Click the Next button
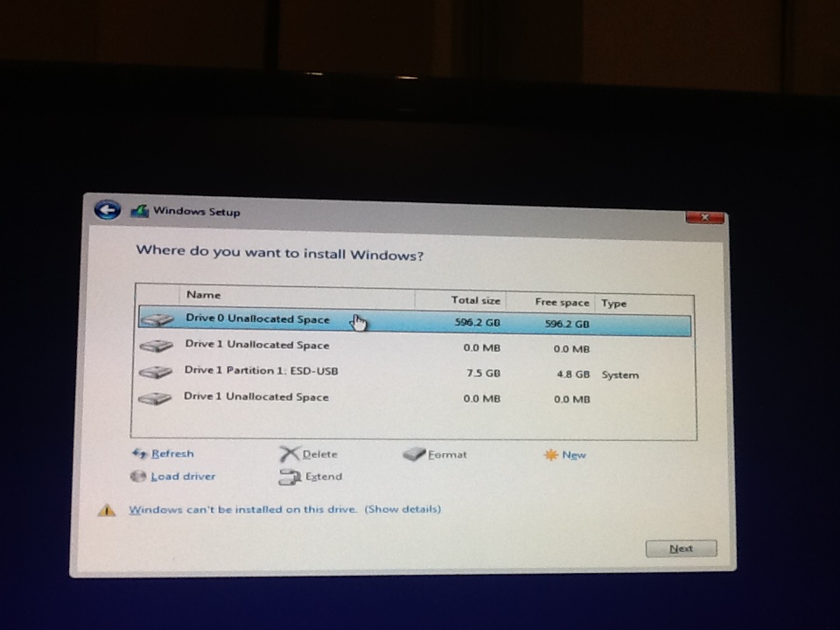The height and width of the screenshot is (630, 840). 681,549
